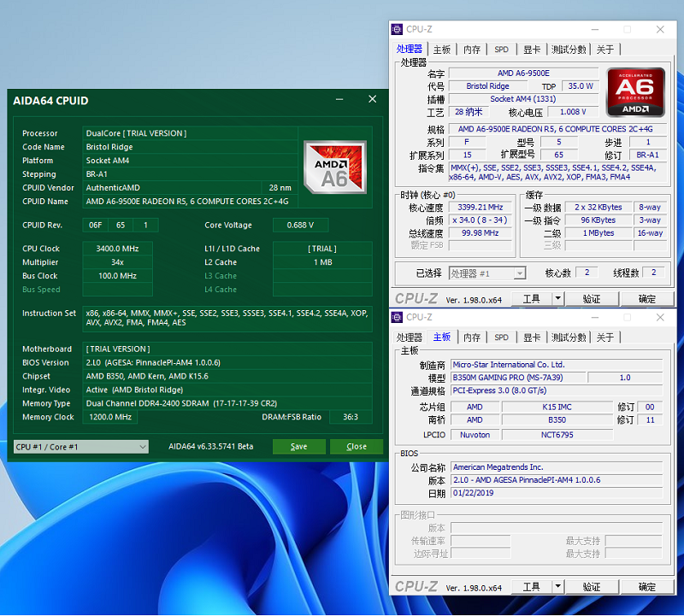Image resolution: width=684 pixels, height=616 pixels.
Task: Click the BIOS 日期 field showing 01/22/2019
Action: (x=556, y=494)
